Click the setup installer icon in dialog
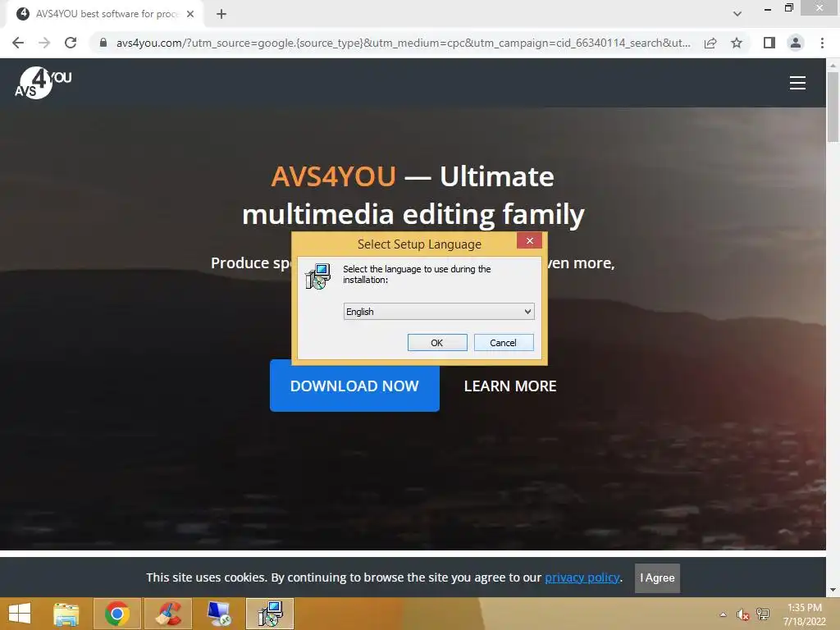 318,276
